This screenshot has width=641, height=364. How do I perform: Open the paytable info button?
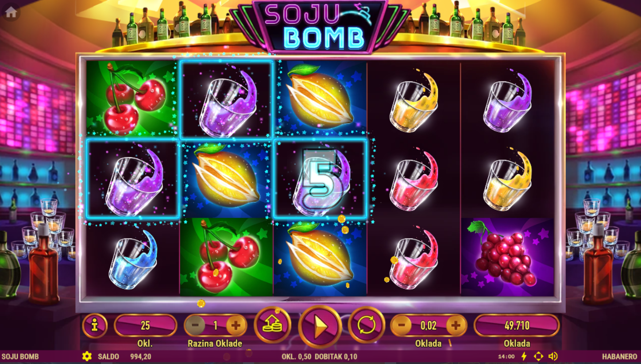click(95, 326)
